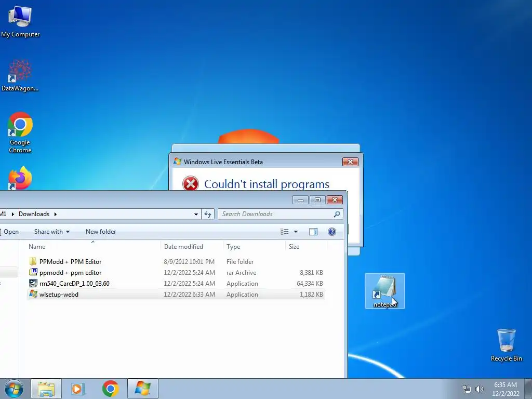Toggle the preview pane icon

pos(313,232)
